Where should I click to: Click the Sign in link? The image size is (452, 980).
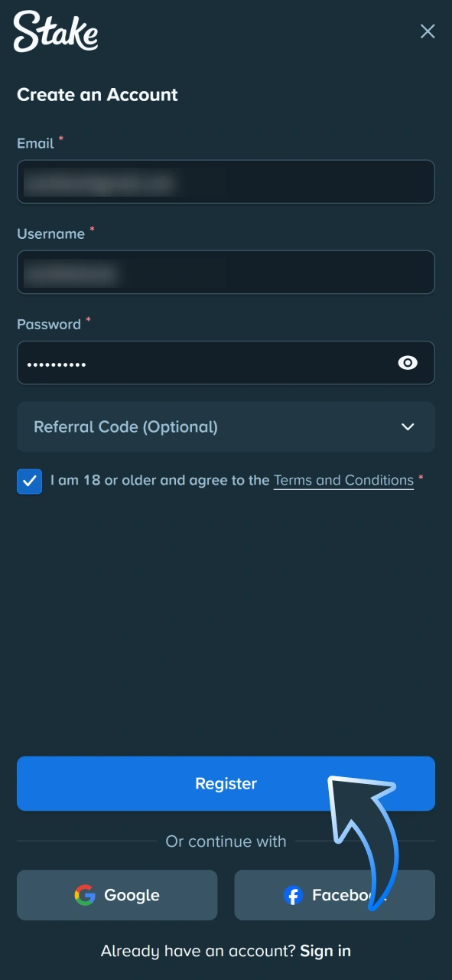tap(325, 950)
